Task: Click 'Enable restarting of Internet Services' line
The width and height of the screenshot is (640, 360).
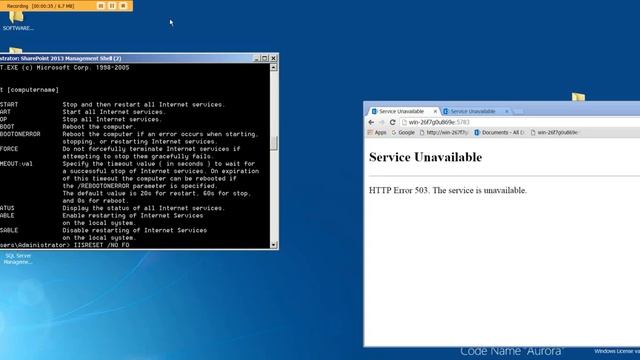Action: (133, 216)
